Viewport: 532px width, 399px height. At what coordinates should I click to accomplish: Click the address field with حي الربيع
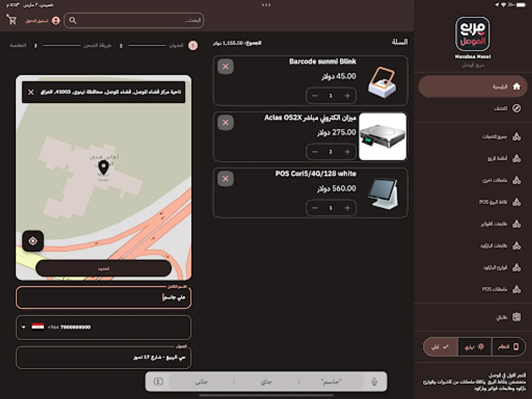[104, 357]
